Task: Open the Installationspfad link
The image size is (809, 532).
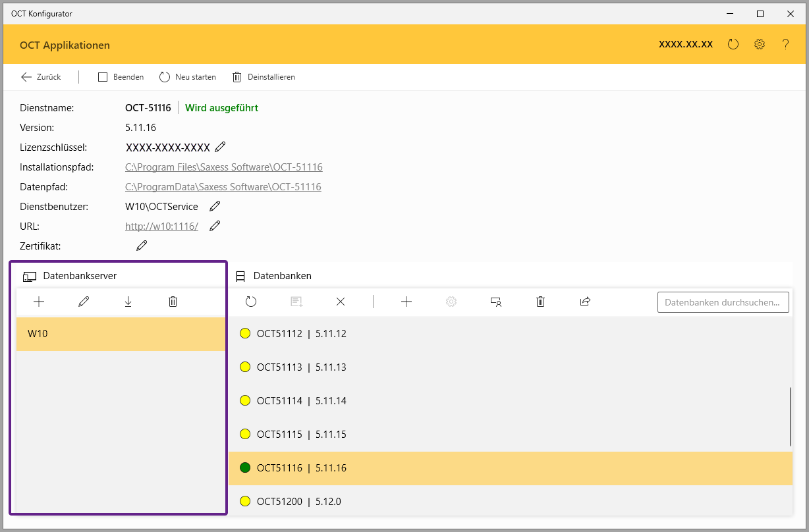Action: [x=223, y=167]
